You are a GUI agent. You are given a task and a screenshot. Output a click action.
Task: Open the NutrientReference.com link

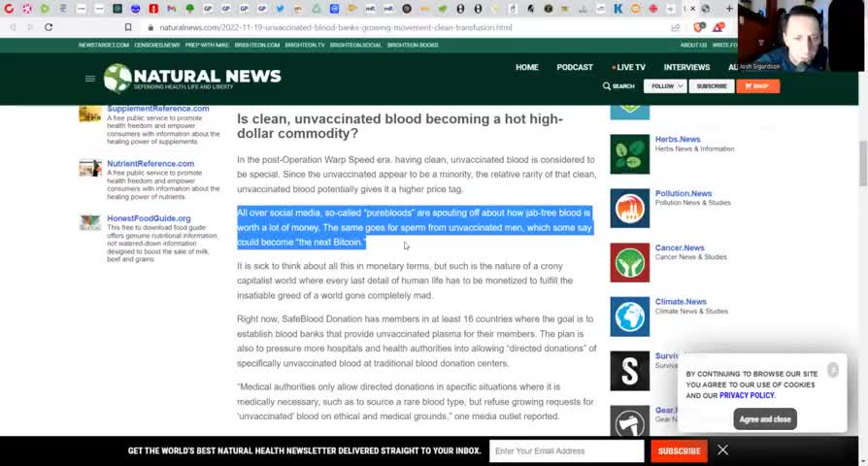(150, 163)
